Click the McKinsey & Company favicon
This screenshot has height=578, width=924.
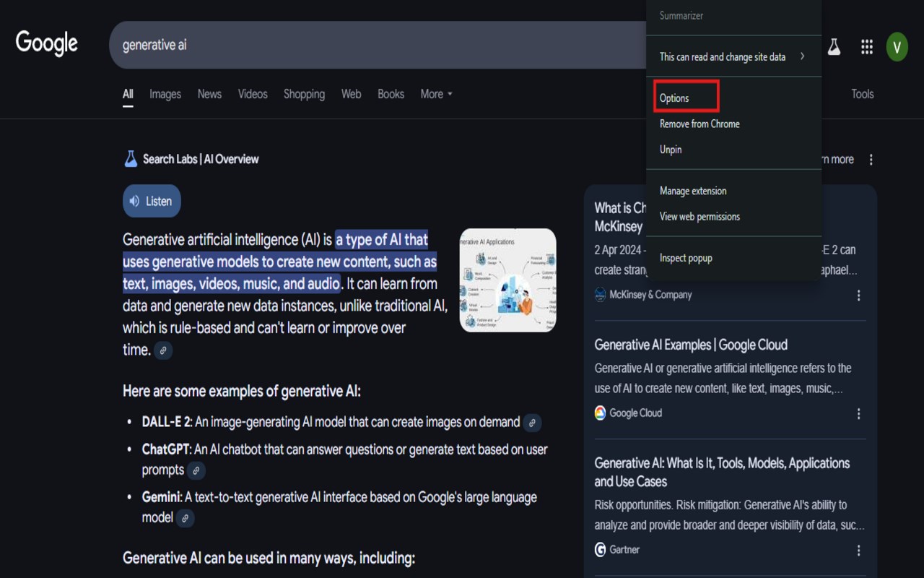coord(600,295)
